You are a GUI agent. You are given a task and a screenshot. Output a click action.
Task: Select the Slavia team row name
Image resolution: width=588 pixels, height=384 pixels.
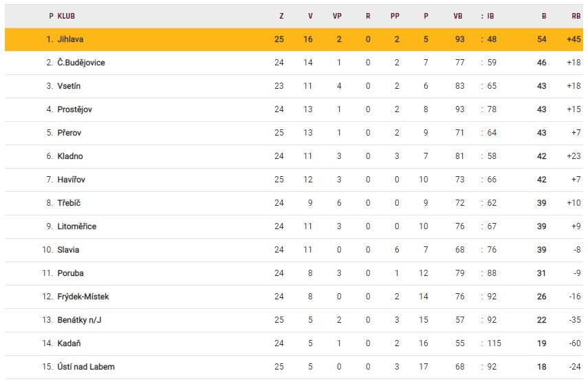(68, 250)
